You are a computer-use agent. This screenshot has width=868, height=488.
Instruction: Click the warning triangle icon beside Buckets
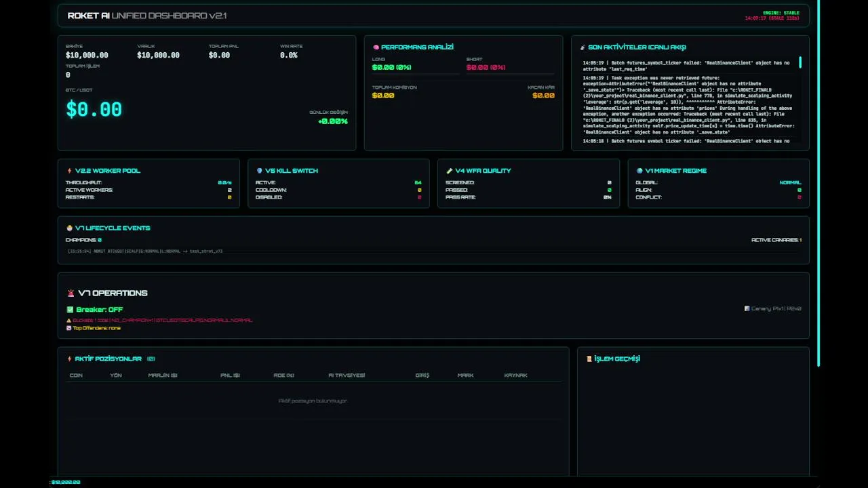pos(68,320)
